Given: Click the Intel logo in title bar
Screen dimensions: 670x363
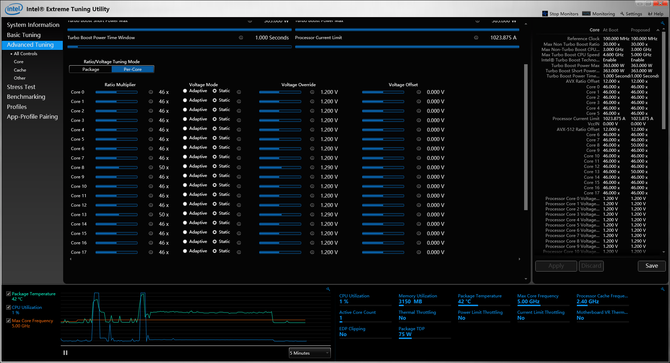Looking at the screenshot, I should pos(14,9).
